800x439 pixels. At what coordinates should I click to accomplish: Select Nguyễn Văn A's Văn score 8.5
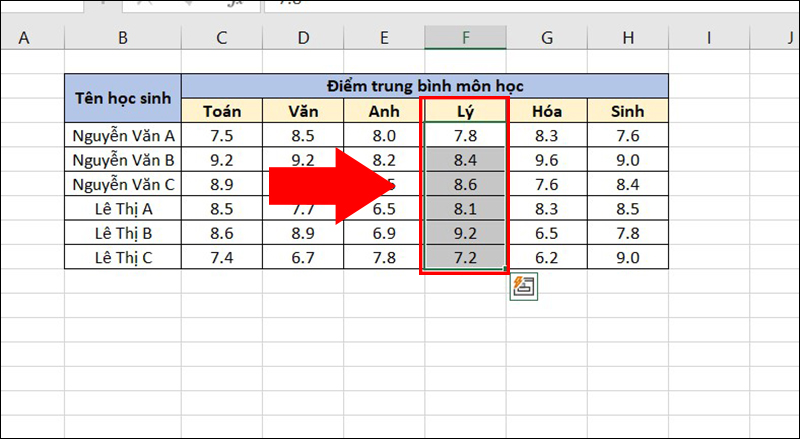[x=303, y=135]
